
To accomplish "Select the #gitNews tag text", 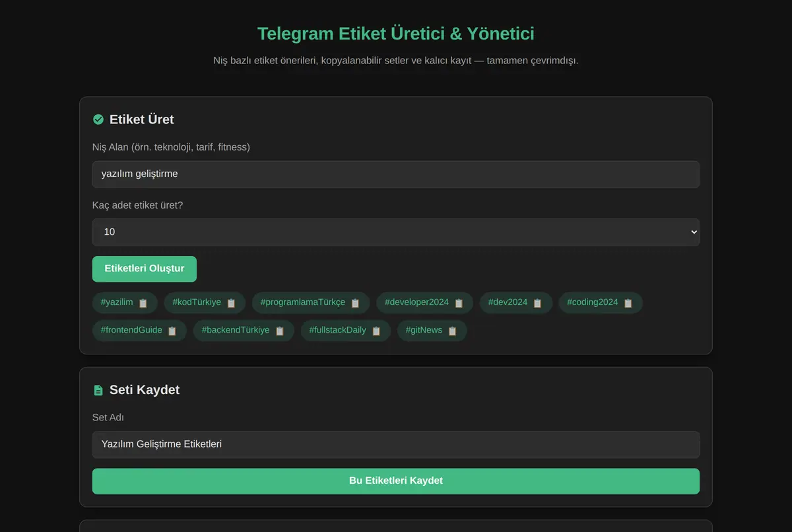I will click(424, 330).
